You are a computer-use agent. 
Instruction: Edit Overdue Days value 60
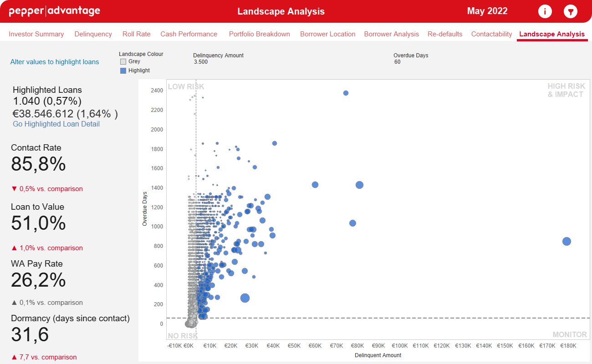pyautogui.click(x=398, y=62)
